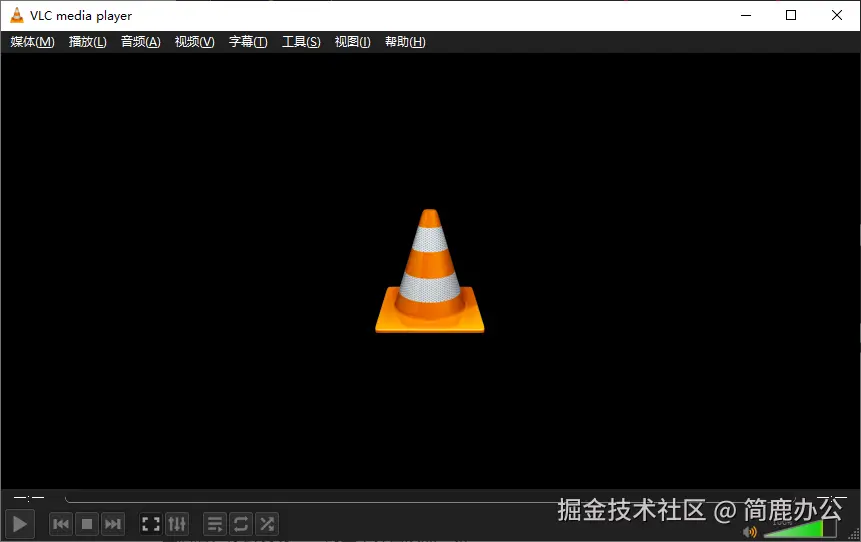Click the VLC cone icon in title bar
The height and width of the screenshot is (542, 861).
(x=17, y=15)
